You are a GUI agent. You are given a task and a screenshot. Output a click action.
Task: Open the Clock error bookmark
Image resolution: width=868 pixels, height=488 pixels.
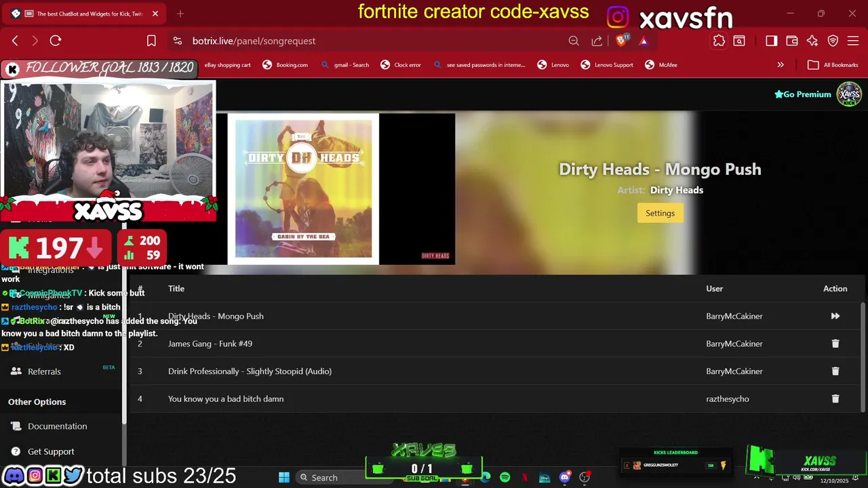[401, 65]
